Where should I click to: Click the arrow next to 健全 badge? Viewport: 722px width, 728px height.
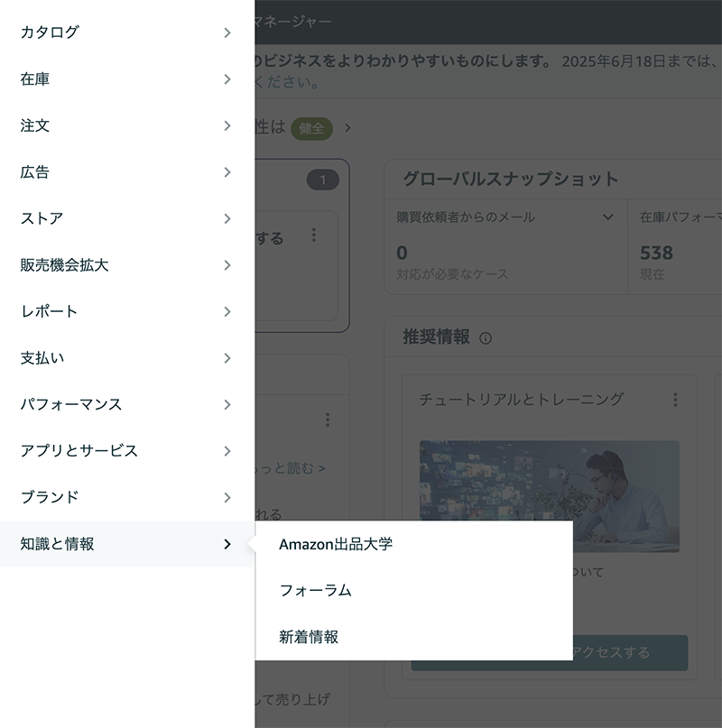(347, 128)
